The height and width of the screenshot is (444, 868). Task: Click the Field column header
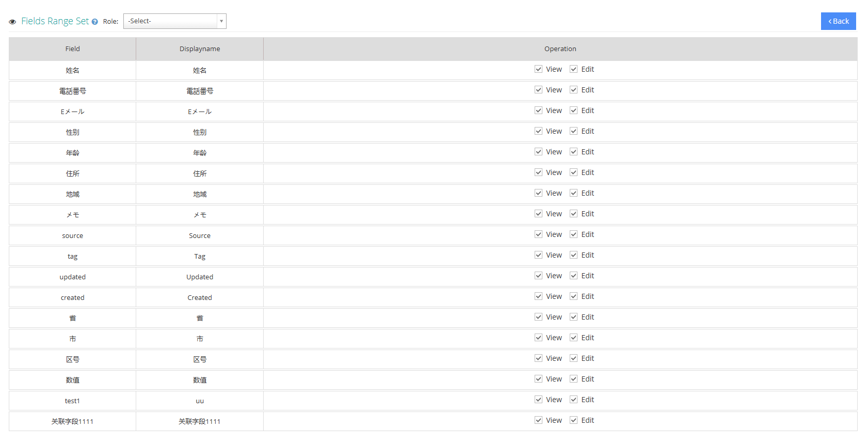(72, 49)
